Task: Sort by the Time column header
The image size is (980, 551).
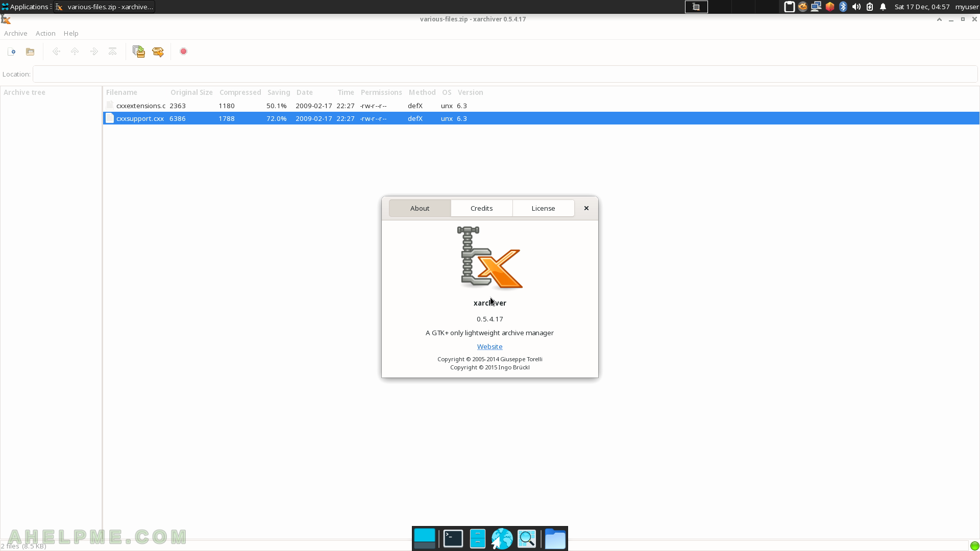Action: 346,92
